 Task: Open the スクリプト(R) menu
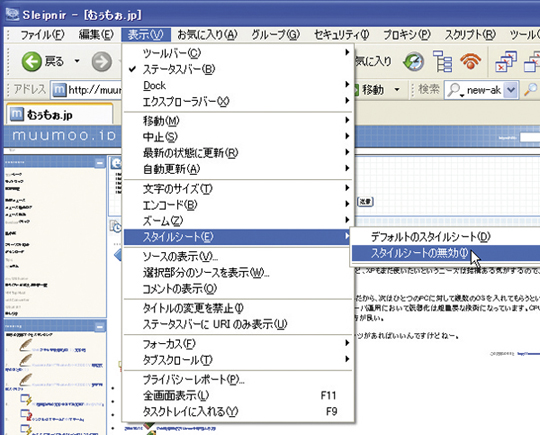[x=470, y=35]
